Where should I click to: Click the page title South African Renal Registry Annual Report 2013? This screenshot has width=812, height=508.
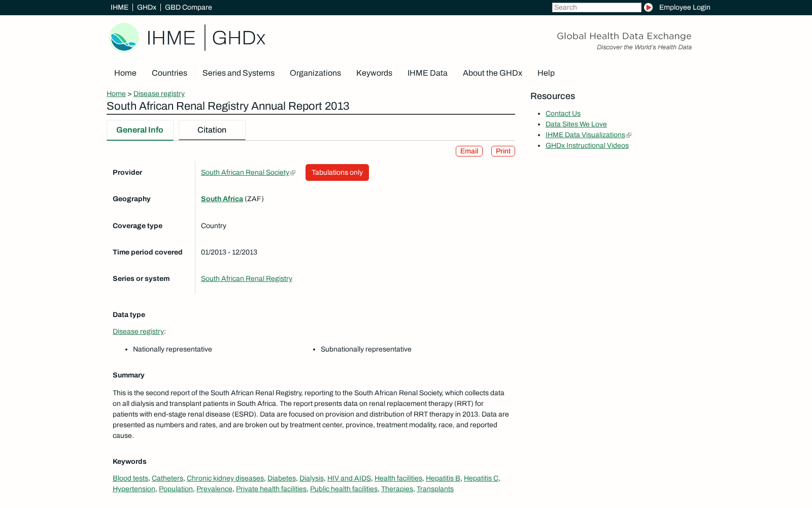click(228, 106)
